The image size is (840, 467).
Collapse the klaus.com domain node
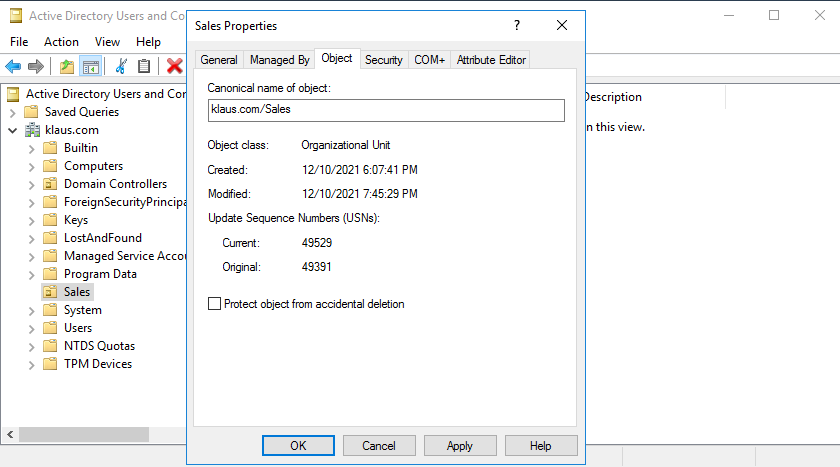pos(12,130)
